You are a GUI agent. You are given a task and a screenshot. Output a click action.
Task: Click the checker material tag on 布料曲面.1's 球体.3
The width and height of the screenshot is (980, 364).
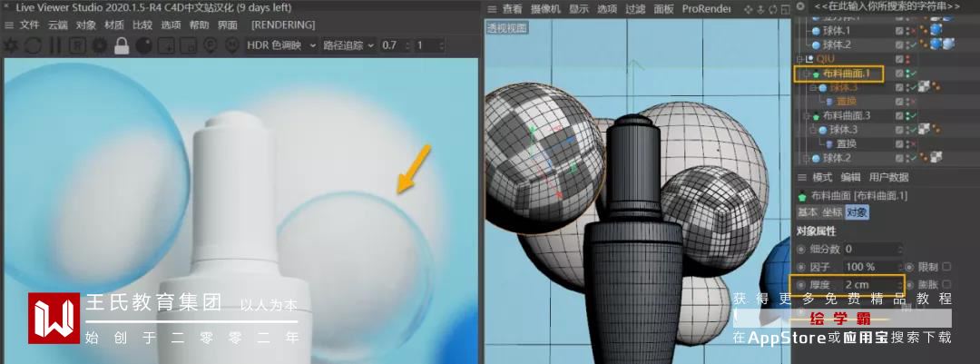tap(924, 87)
